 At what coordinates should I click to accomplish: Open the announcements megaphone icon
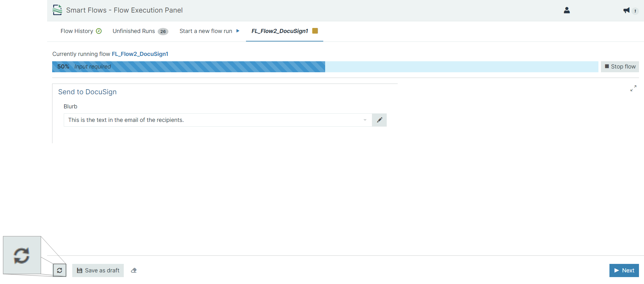626,10
